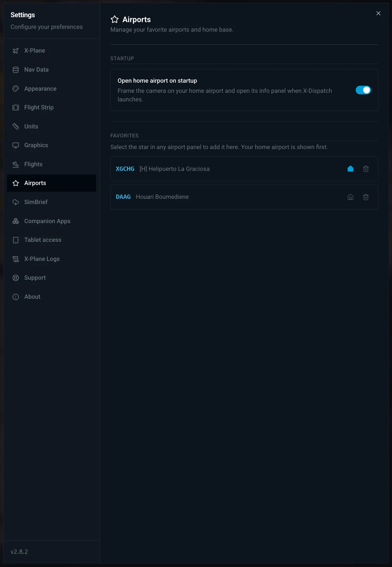View the X-Plane Logs section
This screenshot has width=392, height=567.
(52, 259)
